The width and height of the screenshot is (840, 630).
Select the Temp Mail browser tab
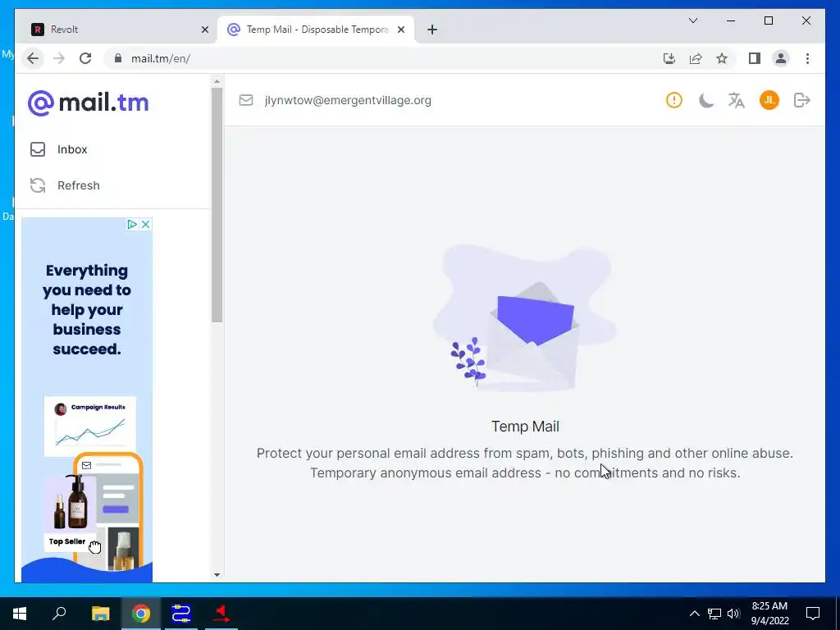[316, 30]
